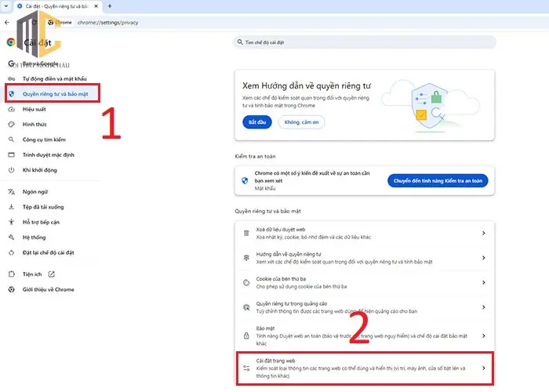Image resolution: width=549 pixels, height=392 pixels.
Task: Select Quyền riêng tư và bảo mật menu
Action: pyautogui.click(x=53, y=94)
